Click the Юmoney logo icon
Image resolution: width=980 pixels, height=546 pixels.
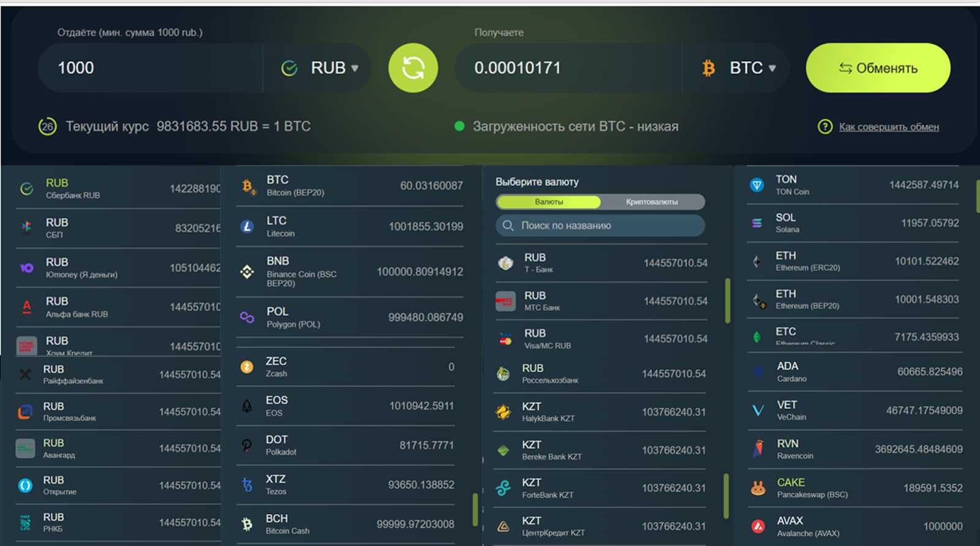pos(26,267)
